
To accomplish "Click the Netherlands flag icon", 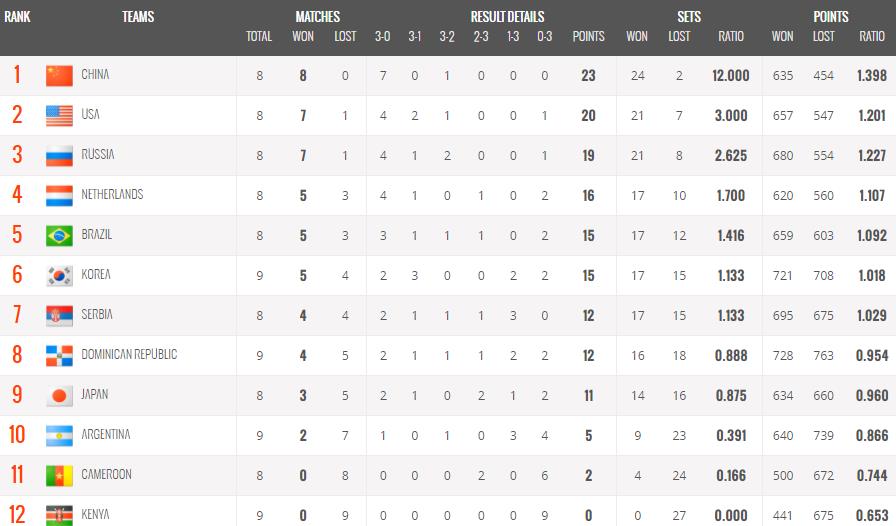I will (x=59, y=196).
